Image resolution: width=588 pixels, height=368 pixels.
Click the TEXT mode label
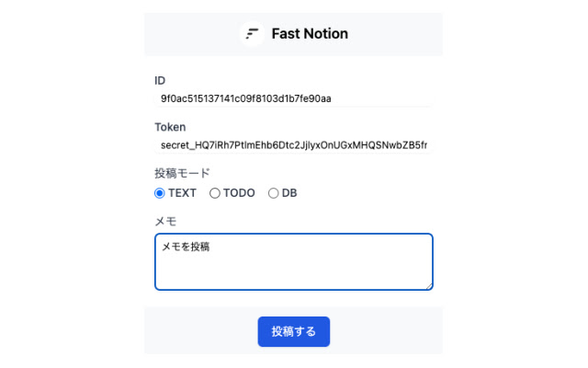(x=182, y=193)
